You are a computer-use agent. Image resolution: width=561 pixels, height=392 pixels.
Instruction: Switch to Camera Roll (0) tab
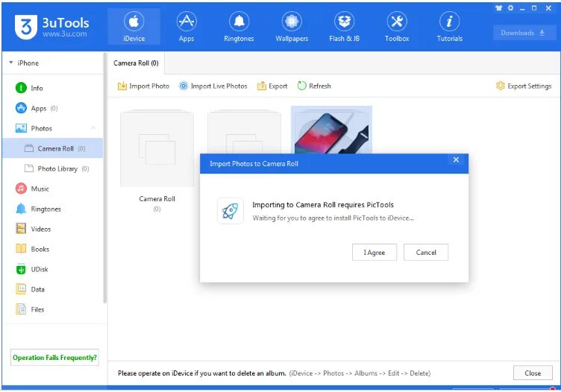tap(136, 63)
